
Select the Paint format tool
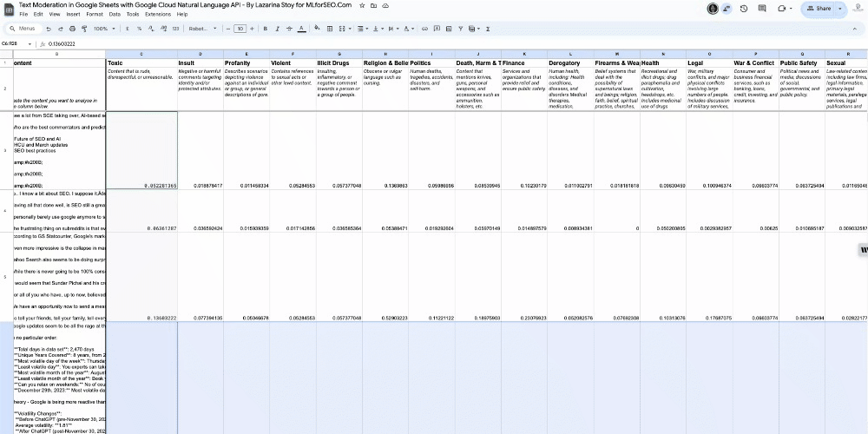click(x=84, y=29)
